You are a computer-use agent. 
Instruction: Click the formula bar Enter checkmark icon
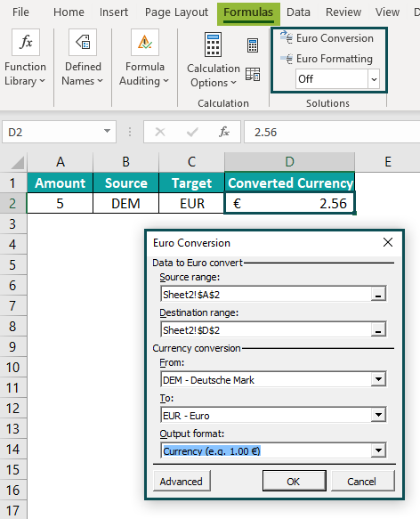(x=192, y=132)
